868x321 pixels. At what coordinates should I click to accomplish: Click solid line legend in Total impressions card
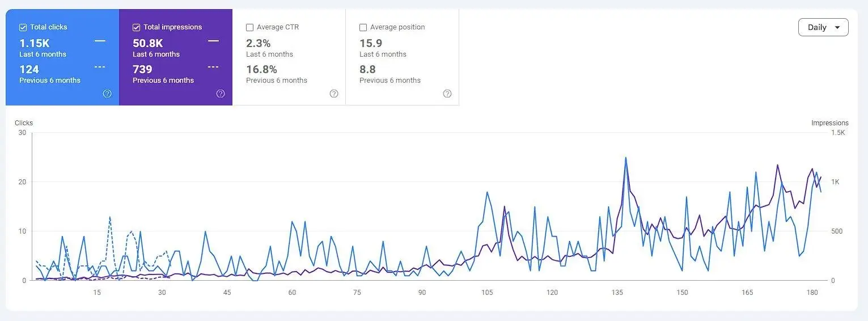click(213, 41)
